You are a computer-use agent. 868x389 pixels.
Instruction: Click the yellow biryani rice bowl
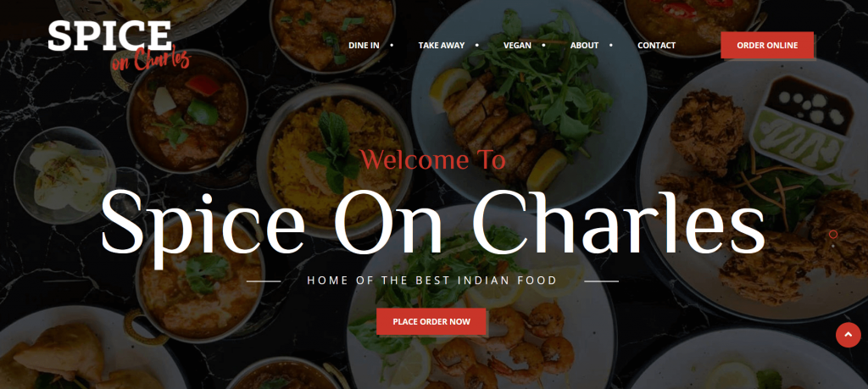pos(333,160)
